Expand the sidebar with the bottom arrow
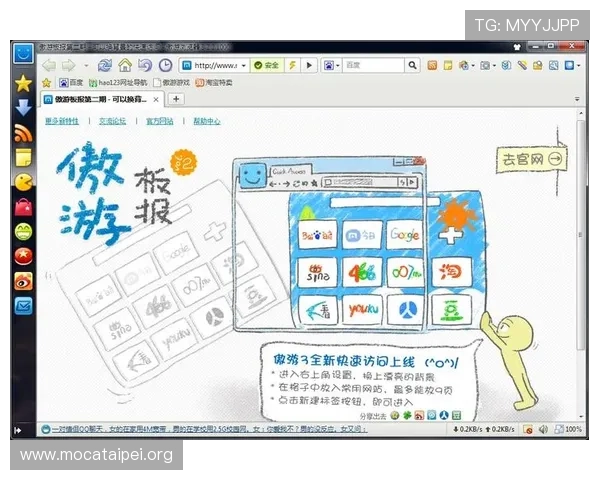This screenshot has height=480, width=600. click(x=18, y=430)
